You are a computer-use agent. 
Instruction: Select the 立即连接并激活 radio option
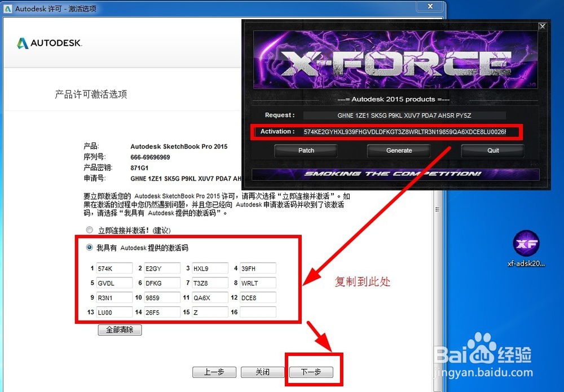[89, 230]
